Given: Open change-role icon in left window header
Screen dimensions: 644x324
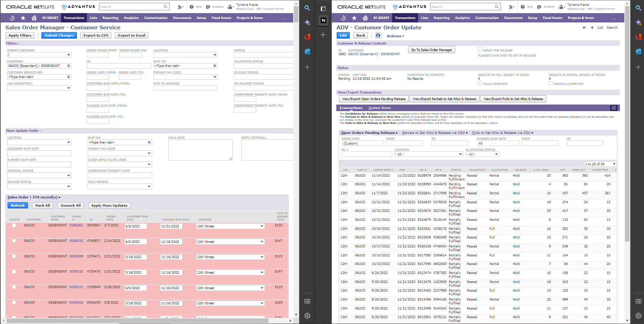Looking at the screenshot, I should click(230, 7).
